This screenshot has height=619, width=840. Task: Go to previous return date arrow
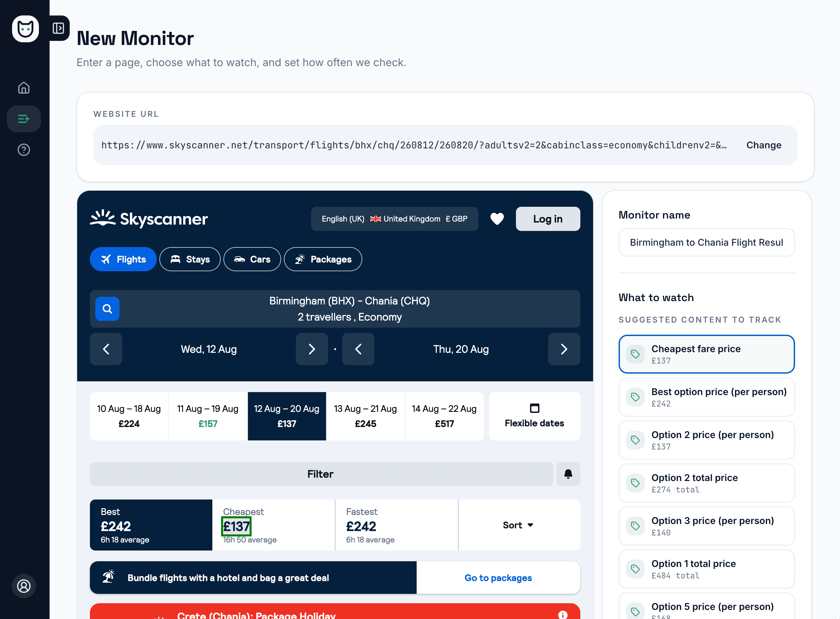(358, 349)
